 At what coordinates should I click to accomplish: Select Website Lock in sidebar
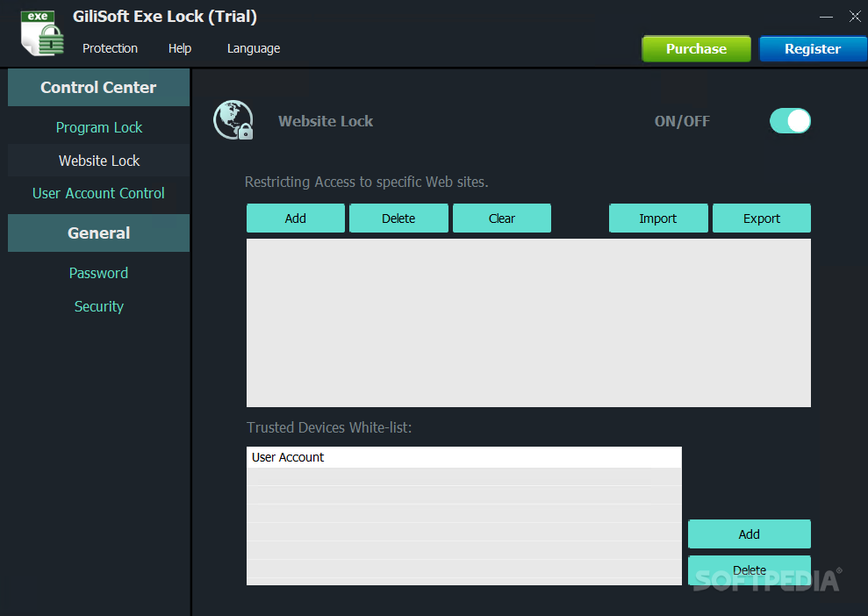tap(99, 161)
